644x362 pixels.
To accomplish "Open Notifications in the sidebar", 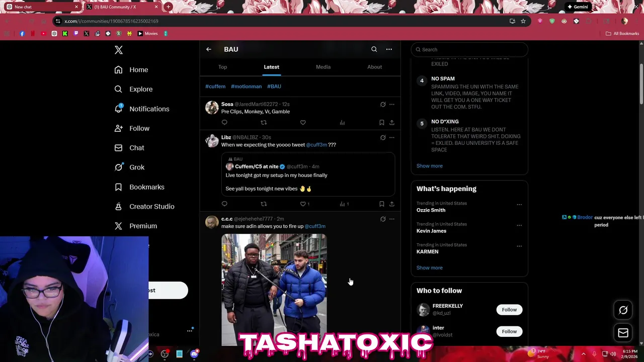I will pos(142,109).
